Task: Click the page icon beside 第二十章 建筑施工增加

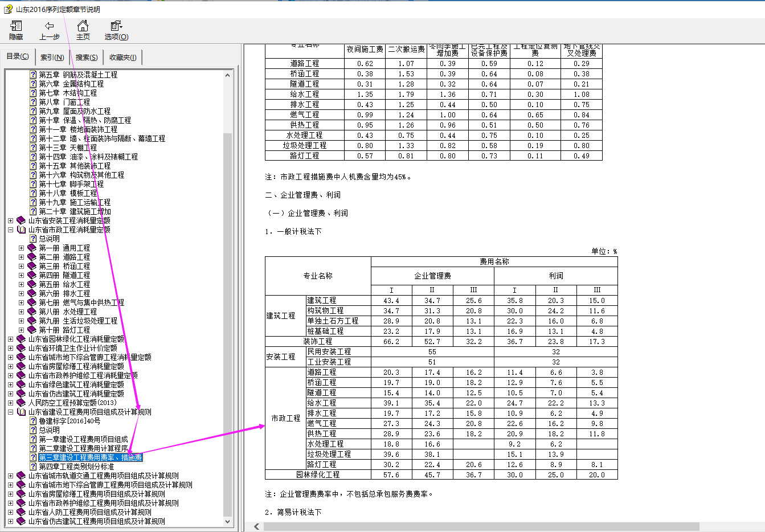Action: click(33, 211)
